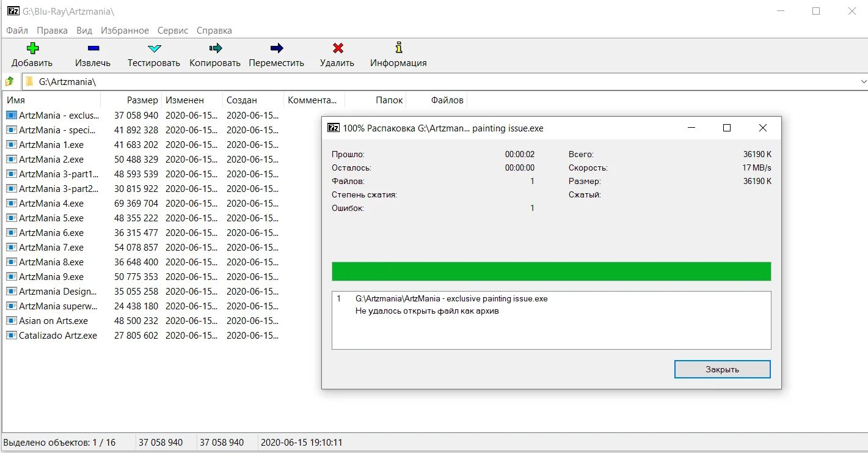Click file icon of ArtzMania 6.exe
This screenshot has width=868, height=453.
coord(12,232)
